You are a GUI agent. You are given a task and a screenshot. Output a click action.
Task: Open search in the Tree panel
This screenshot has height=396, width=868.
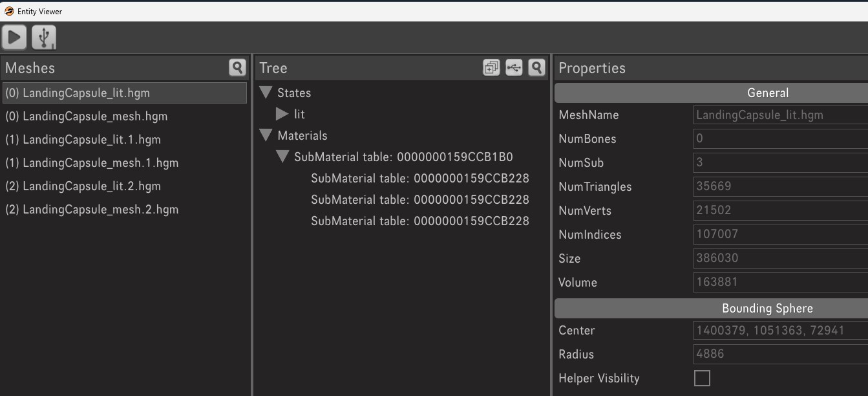click(x=536, y=67)
